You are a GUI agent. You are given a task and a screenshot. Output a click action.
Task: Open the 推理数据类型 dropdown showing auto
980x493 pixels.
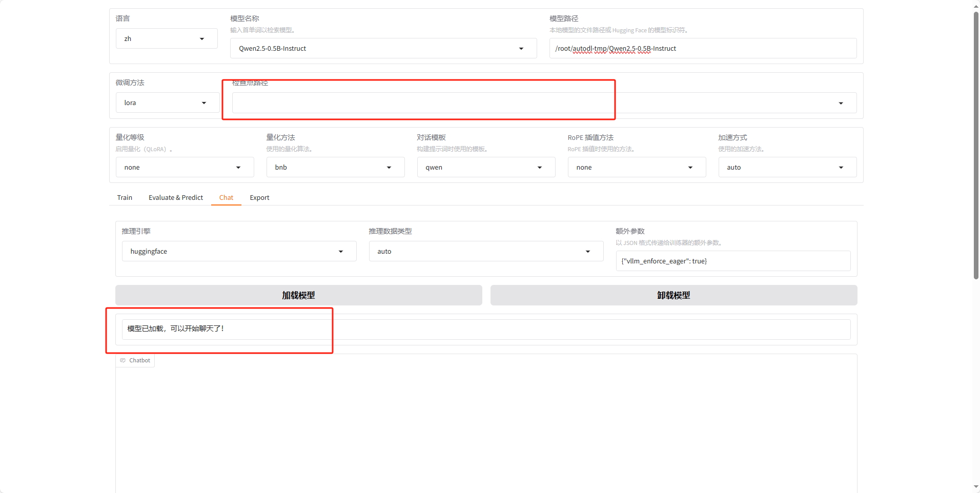tap(486, 252)
